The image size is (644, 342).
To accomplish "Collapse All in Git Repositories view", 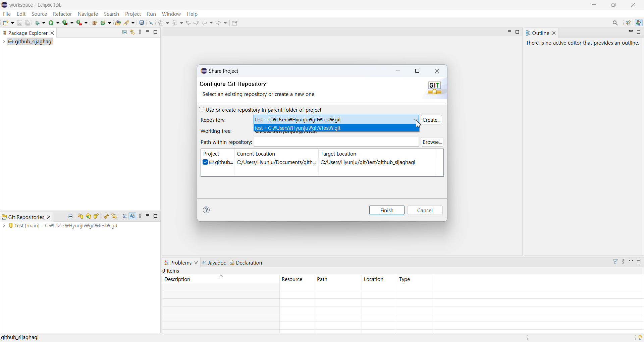I will tap(70, 216).
